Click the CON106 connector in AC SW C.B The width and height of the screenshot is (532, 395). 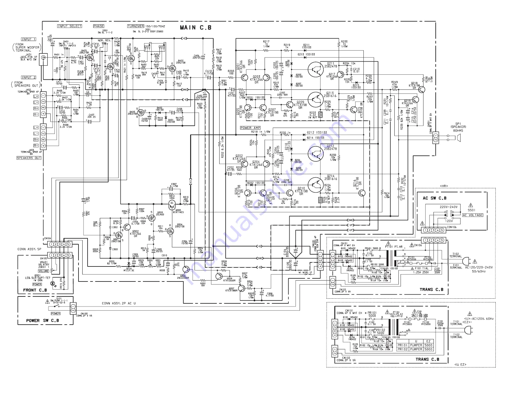[x=433, y=230]
